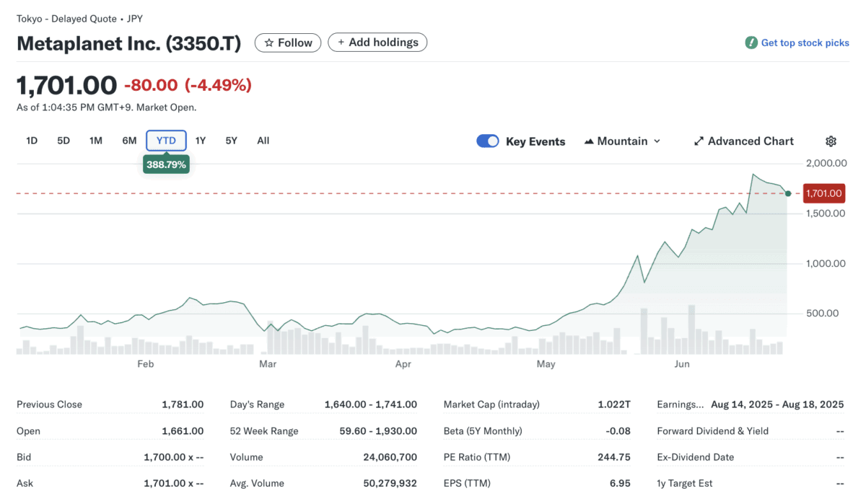The height and width of the screenshot is (504, 866).
Task: Click the Mar label on chart axis
Action: coord(268,364)
